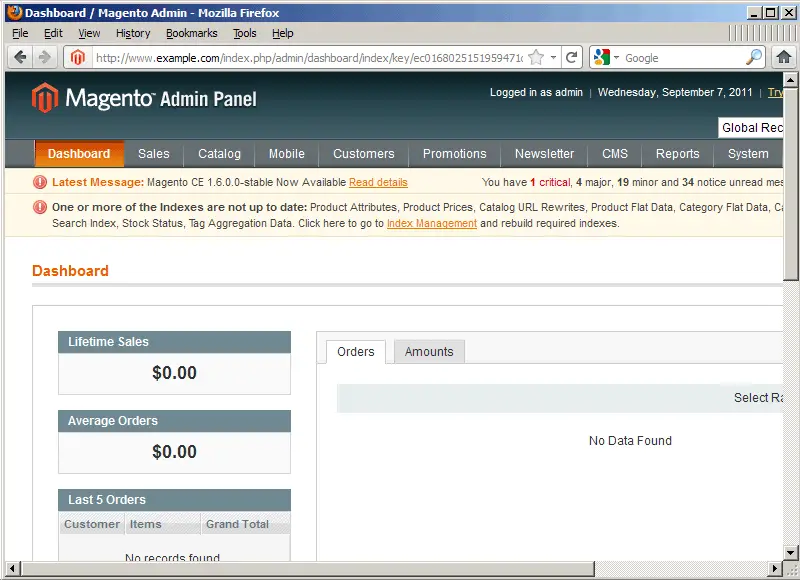Open the Edit menu
Image resolution: width=800 pixels, height=580 pixels.
(x=53, y=33)
